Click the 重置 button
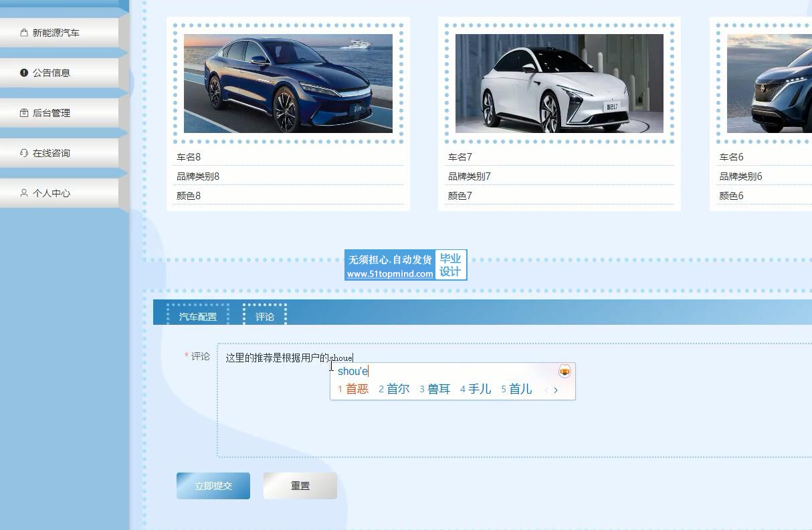The height and width of the screenshot is (530, 812). pos(300,486)
